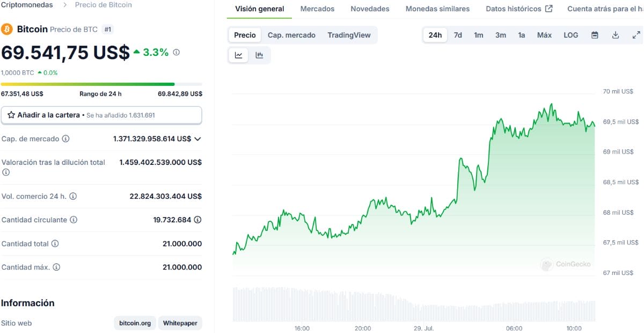
Task: Switch to candlestick chart view icon
Action: coord(259,55)
